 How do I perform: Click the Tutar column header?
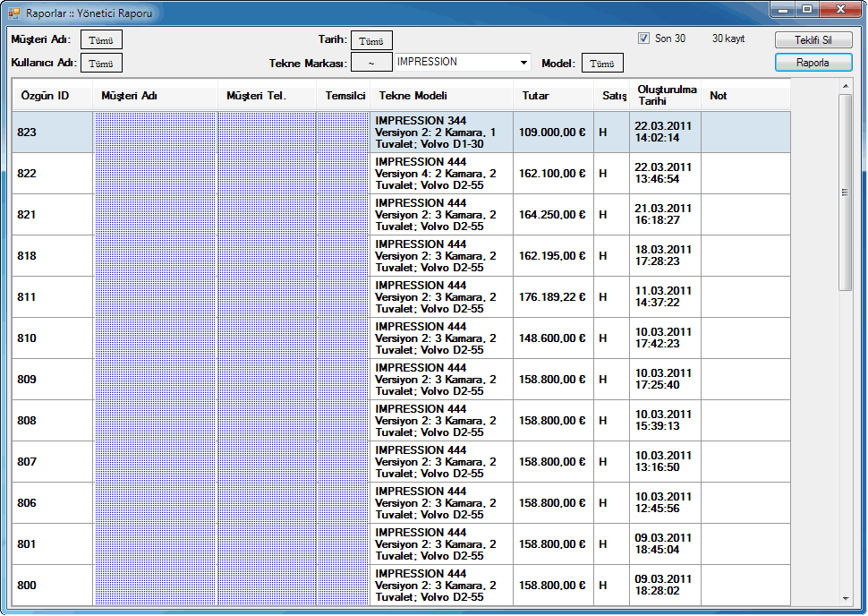[553, 95]
